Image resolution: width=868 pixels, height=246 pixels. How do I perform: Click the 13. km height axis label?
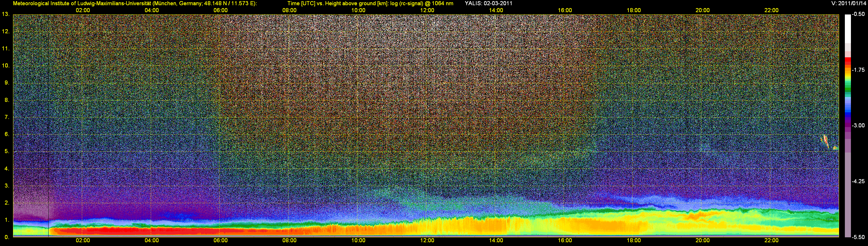[5, 14]
